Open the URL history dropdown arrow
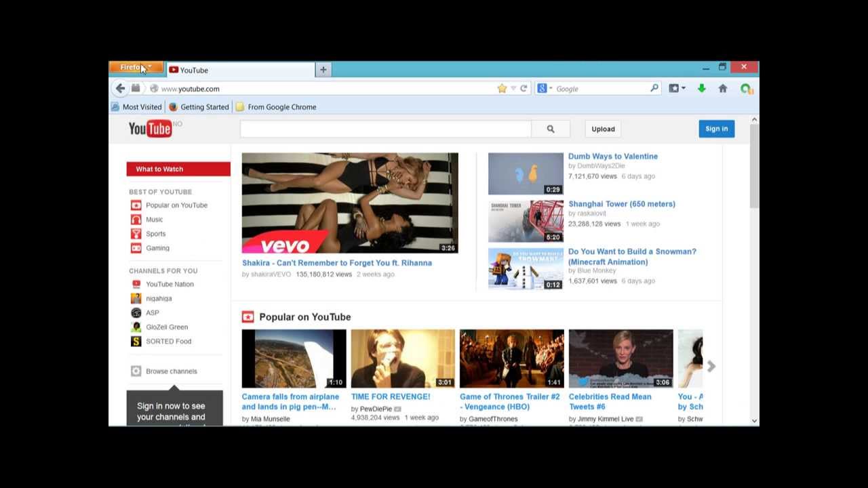 (x=513, y=89)
